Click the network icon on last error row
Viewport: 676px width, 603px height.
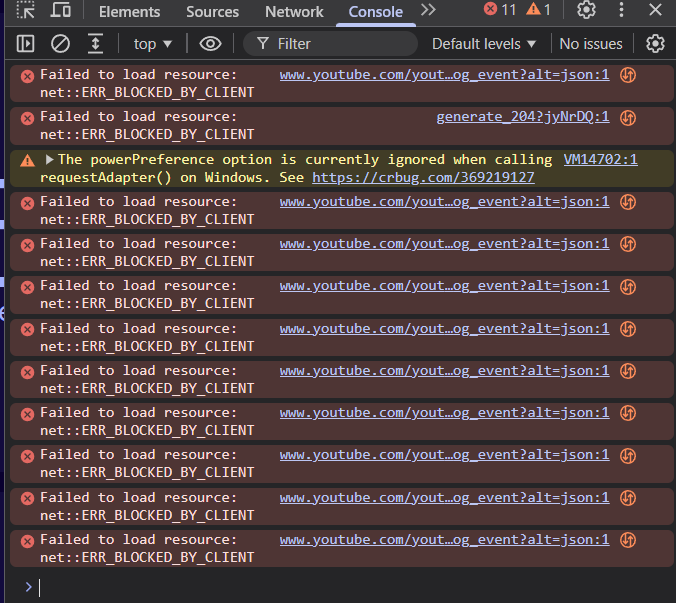(x=628, y=540)
